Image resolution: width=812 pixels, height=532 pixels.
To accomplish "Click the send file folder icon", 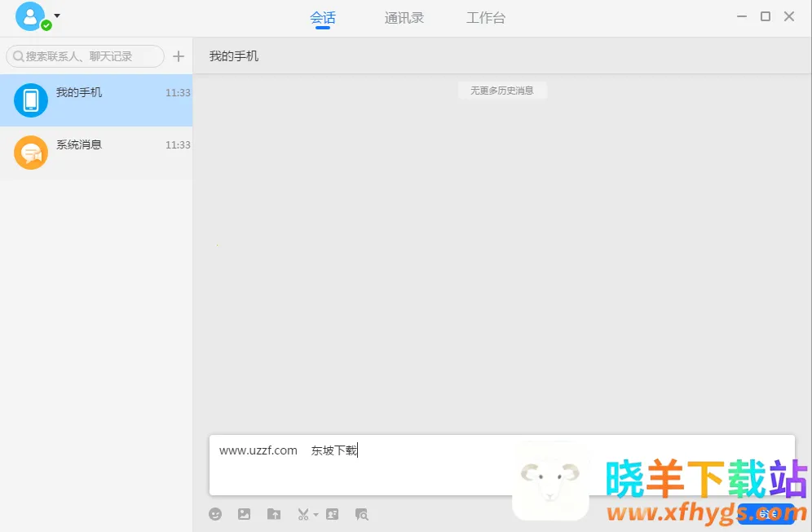I will coord(274,514).
